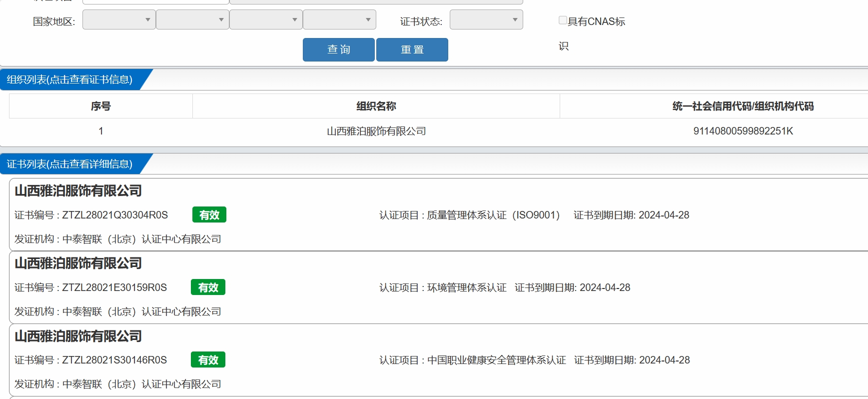Open the third 国家地区 dropdown
Screen dimensions: 868x399
[x=266, y=19]
